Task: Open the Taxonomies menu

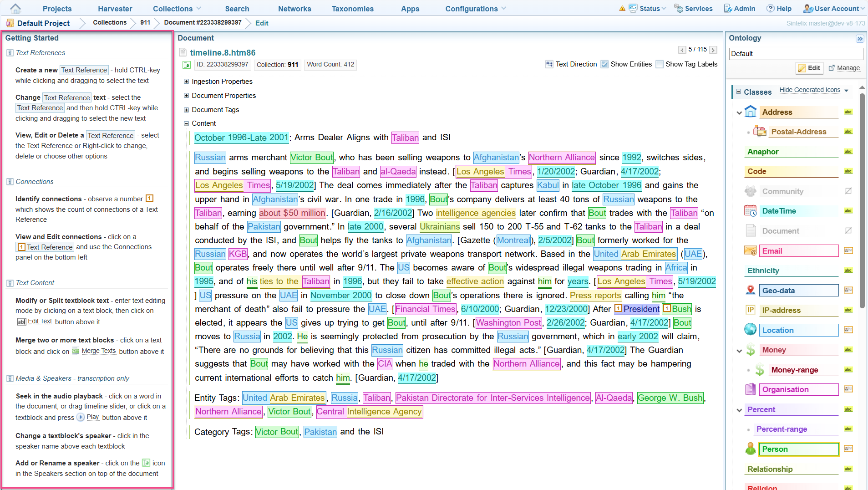Action: [x=352, y=9]
